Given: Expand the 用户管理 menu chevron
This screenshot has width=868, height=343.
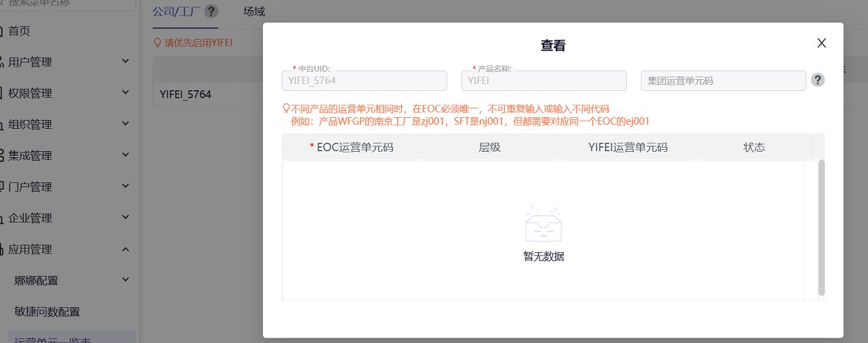Looking at the screenshot, I should click(x=125, y=62).
